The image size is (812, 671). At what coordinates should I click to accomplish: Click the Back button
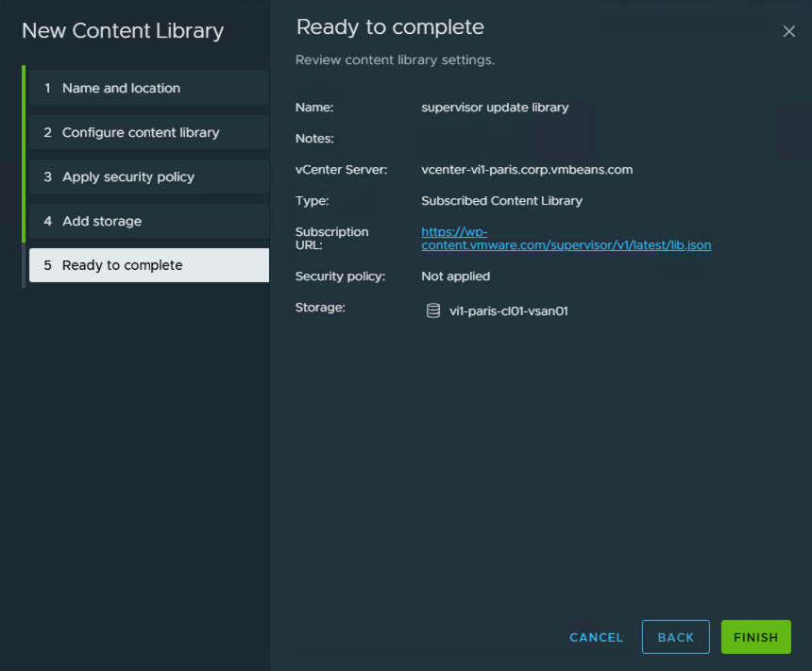tap(675, 637)
